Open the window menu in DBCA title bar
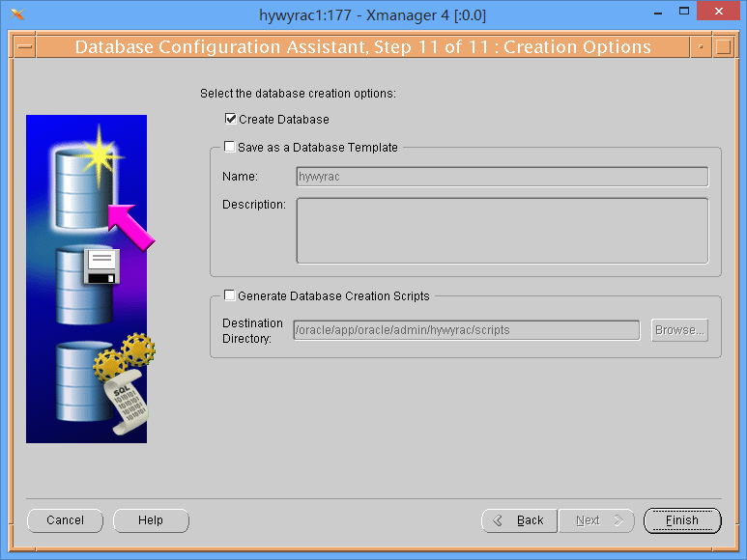The image size is (747, 560). 25,47
